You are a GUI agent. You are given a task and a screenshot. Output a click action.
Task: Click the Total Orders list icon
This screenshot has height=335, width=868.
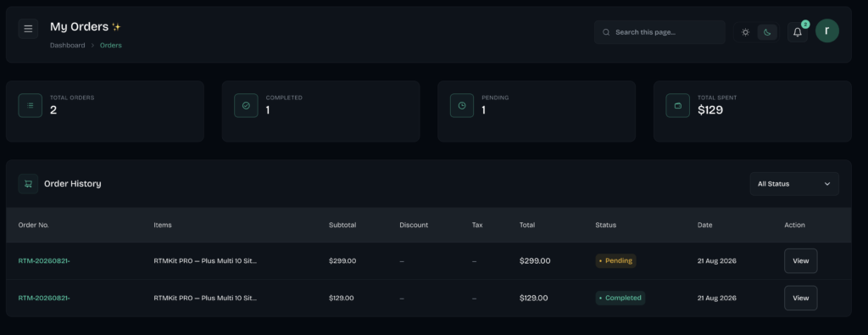[x=30, y=105]
